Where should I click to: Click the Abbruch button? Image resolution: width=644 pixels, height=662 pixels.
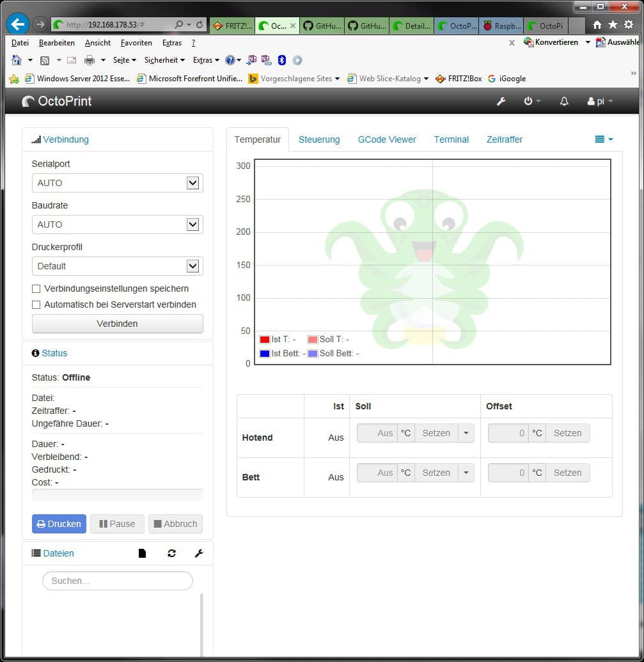click(x=176, y=524)
